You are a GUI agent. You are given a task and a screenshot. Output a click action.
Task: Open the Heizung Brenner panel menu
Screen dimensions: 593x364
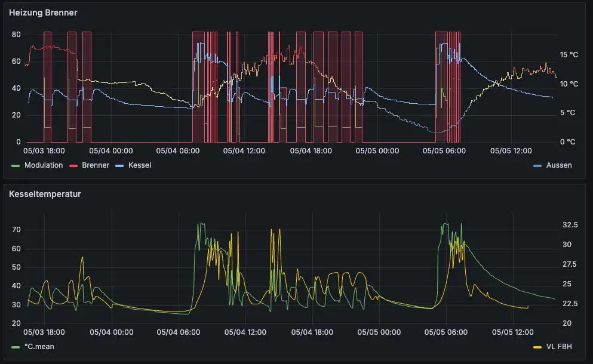pos(42,13)
